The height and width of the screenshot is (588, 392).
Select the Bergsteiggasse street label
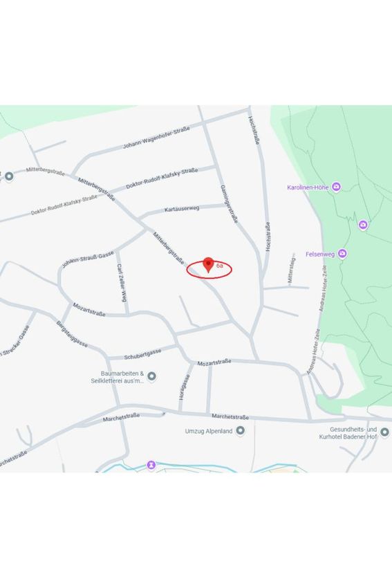tap(72, 334)
